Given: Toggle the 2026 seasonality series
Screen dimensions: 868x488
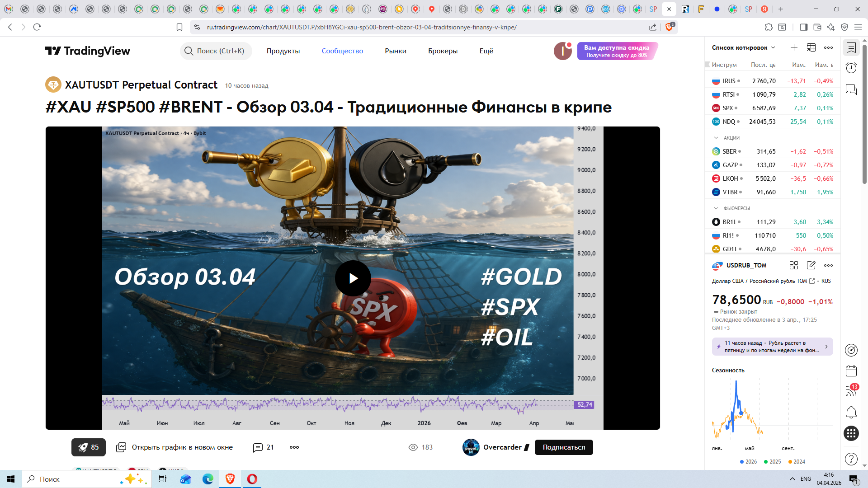Looking at the screenshot, I should coord(748,461).
